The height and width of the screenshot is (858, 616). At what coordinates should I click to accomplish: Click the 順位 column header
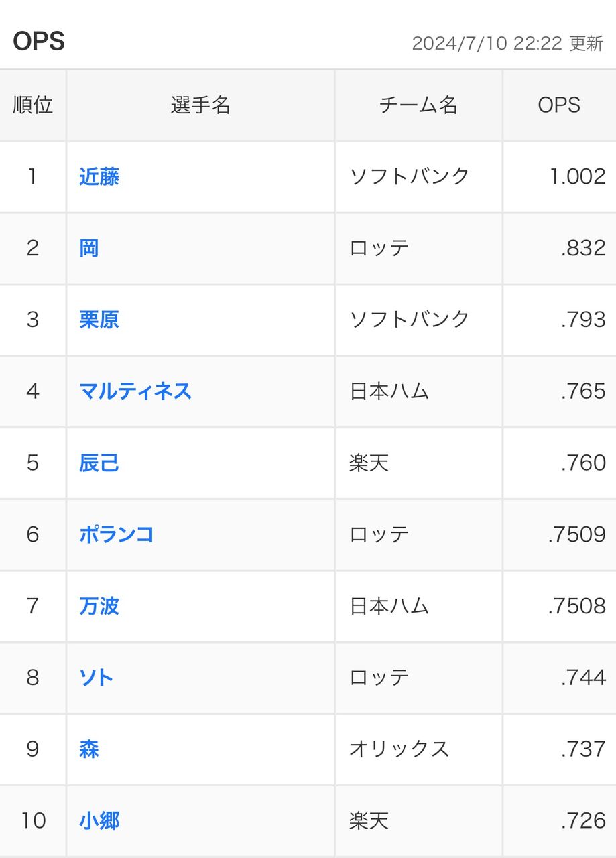pyautogui.click(x=33, y=105)
